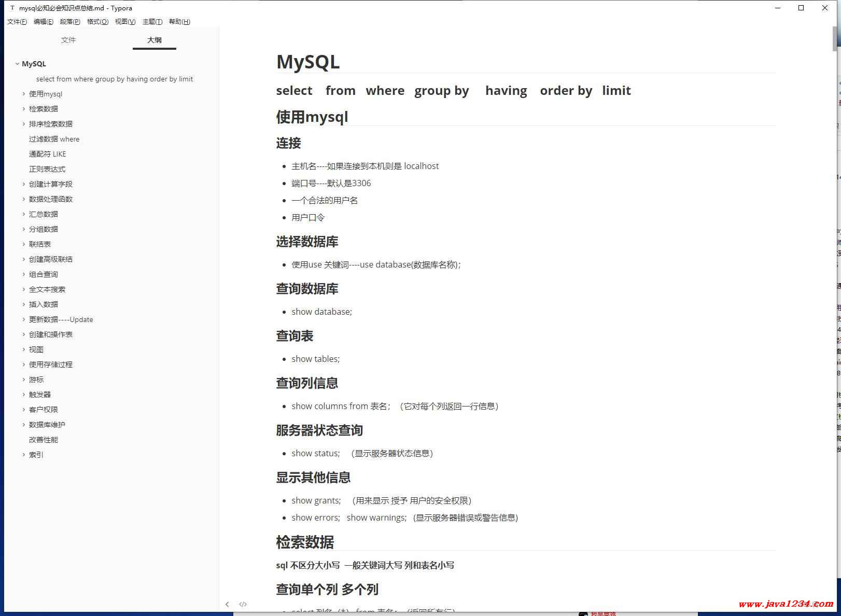Toggle sidebar with the left arrow icon
Image resolution: width=841 pixels, height=616 pixels.
[227, 604]
